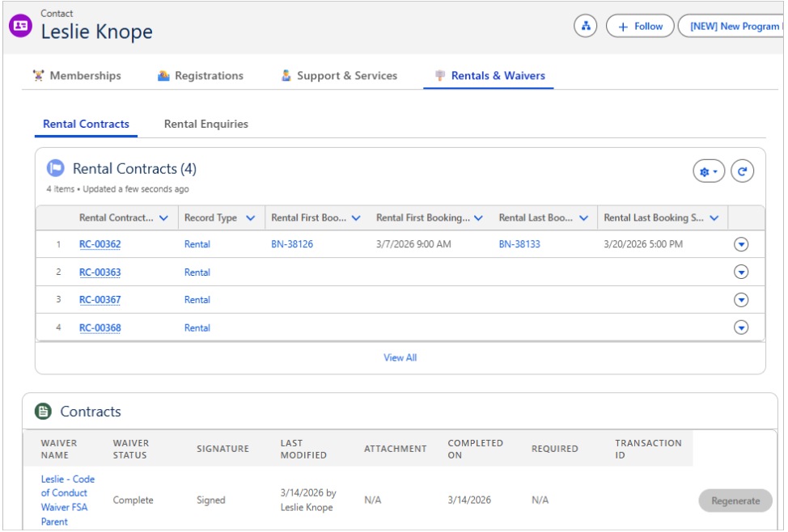Click the green Contracts document icon
Viewport: 788px width, 532px height.
pos(43,412)
